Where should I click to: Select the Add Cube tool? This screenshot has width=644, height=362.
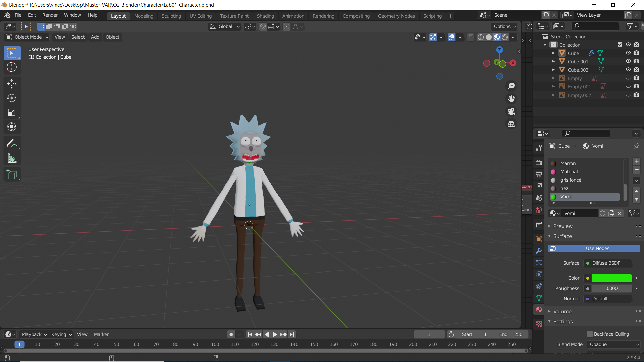[x=12, y=174]
